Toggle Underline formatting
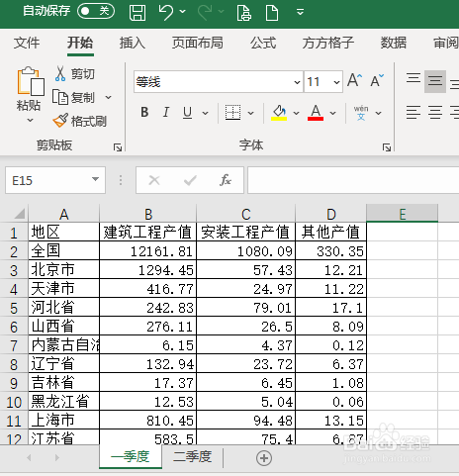Viewport: 459px width, 476px height. click(187, 113)
